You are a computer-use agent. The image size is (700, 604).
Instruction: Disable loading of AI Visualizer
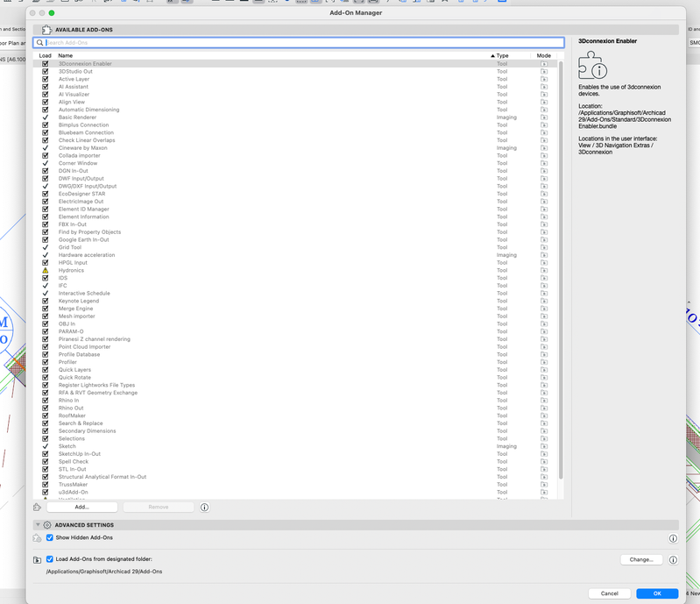click(45, 95)
